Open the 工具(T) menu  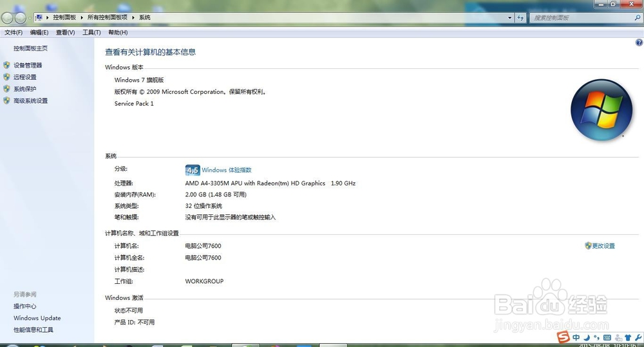(91, 32)
